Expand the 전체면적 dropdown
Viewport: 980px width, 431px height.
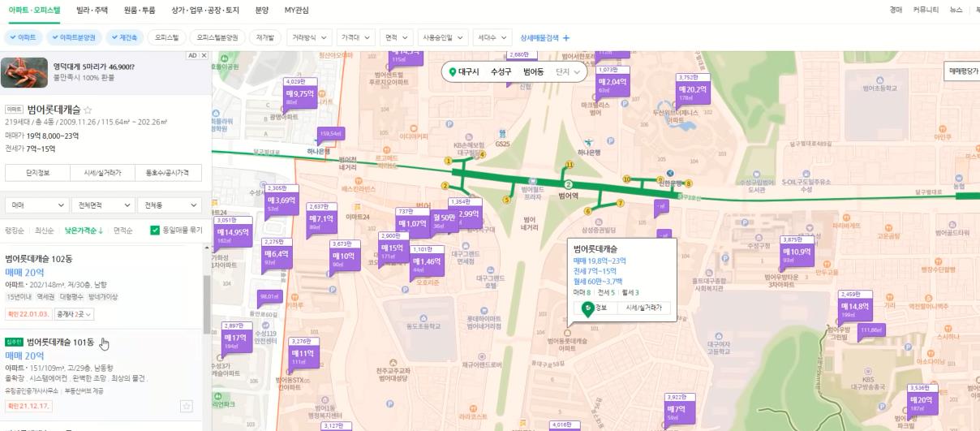pos(102,205)
